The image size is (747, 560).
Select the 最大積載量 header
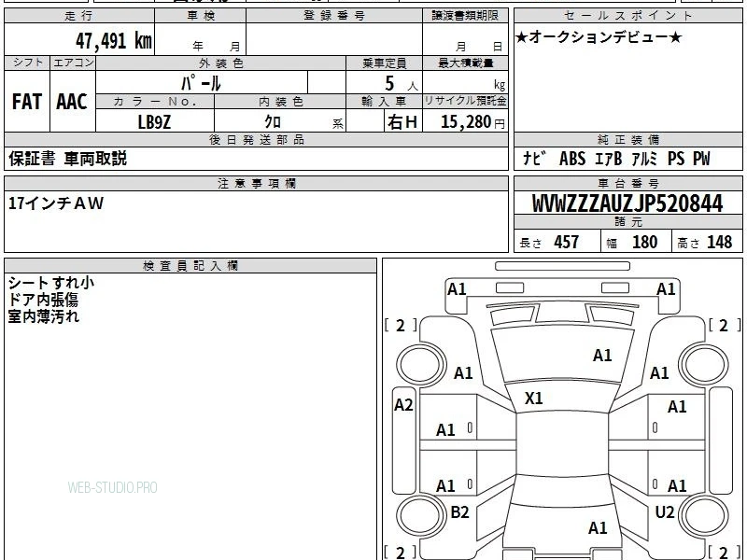click(465, 63)
